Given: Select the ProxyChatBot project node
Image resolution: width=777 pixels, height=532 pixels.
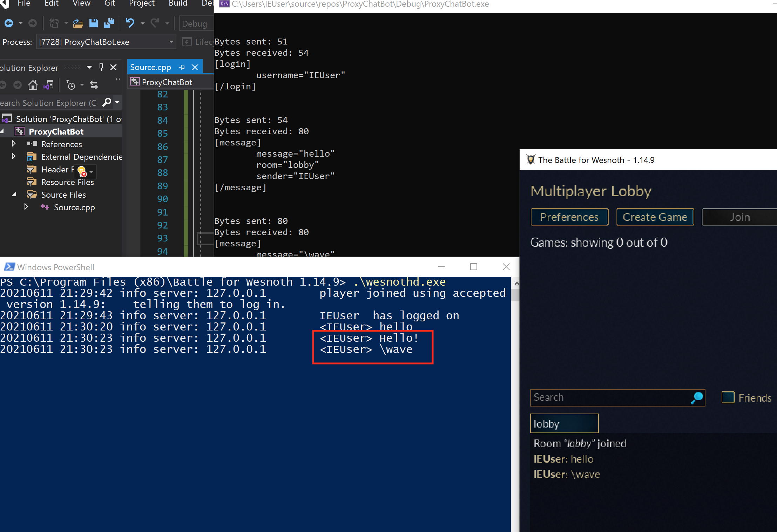Looking at the screenshot, I should click(x=61, y=131).
